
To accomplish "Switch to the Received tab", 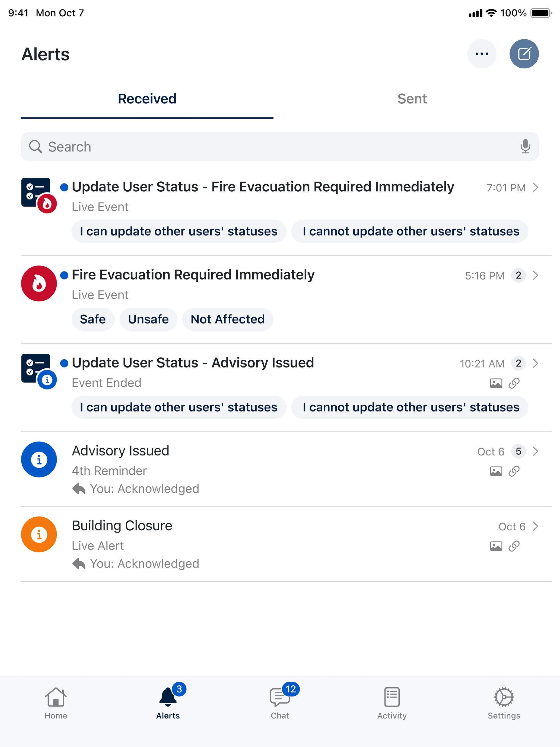I will pos(147,99).
